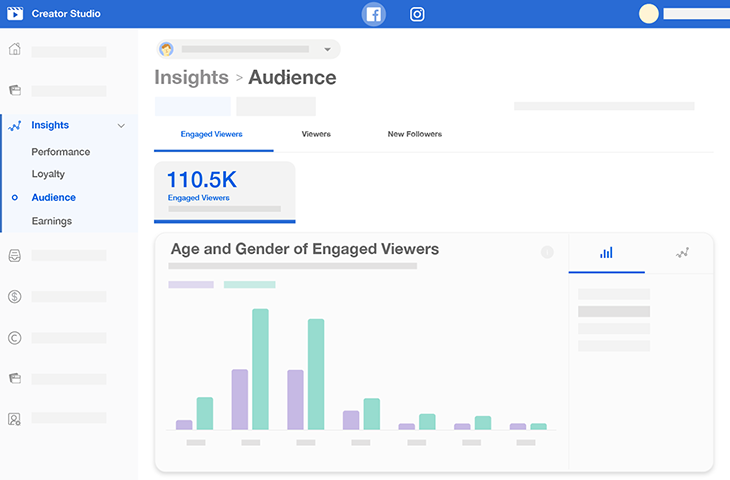Click the Insights breadcrumb link

point(191,78)
